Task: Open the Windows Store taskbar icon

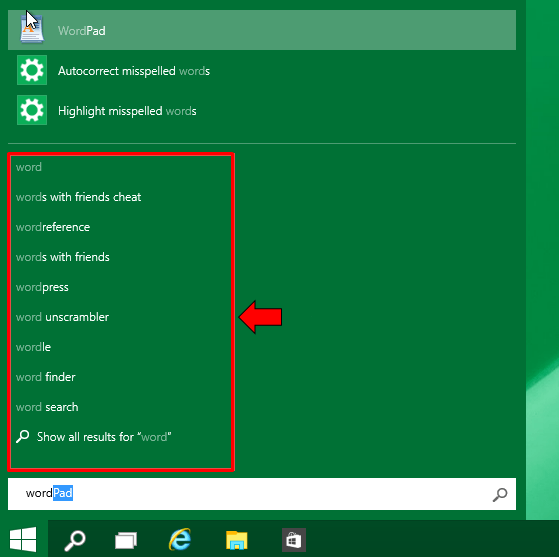Action: [x=294, y=540]
